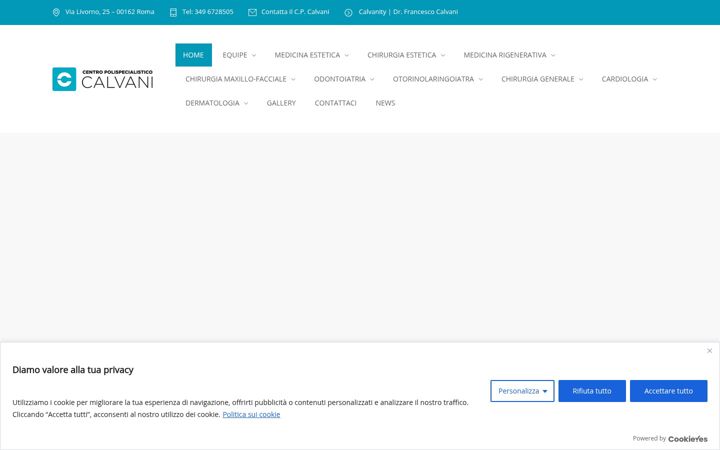720x450 pixels.
Task: Open the Via Livorno address link
Action: [110, 12]
